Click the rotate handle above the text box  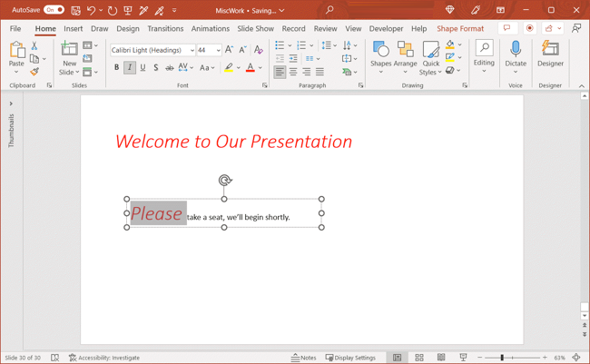[x=225, y=181]
